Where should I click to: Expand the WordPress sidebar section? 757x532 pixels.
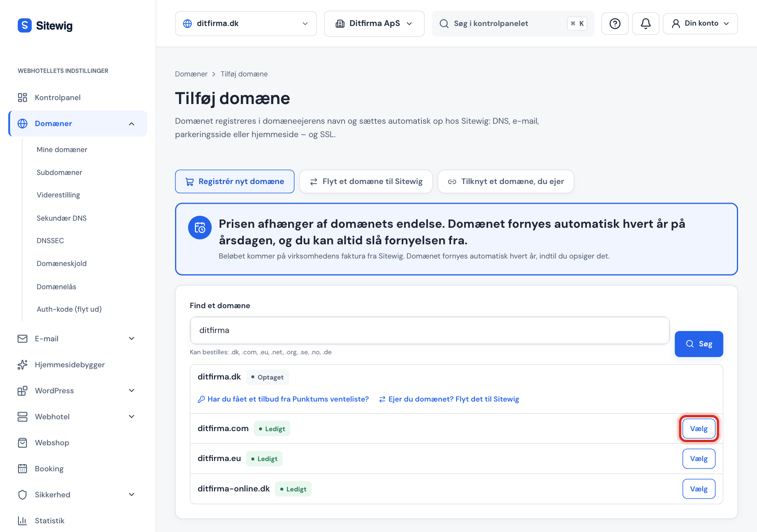click(x=132, y=391)
